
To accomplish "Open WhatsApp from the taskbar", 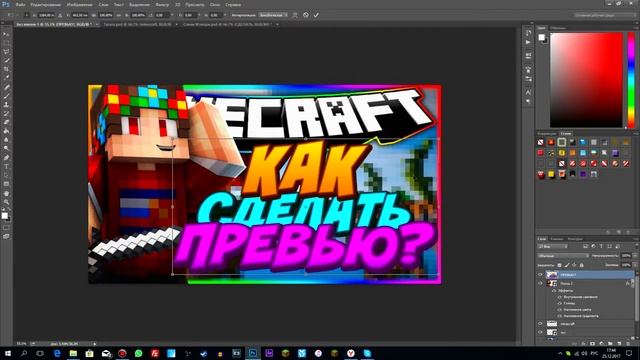I will click(138, 353).
